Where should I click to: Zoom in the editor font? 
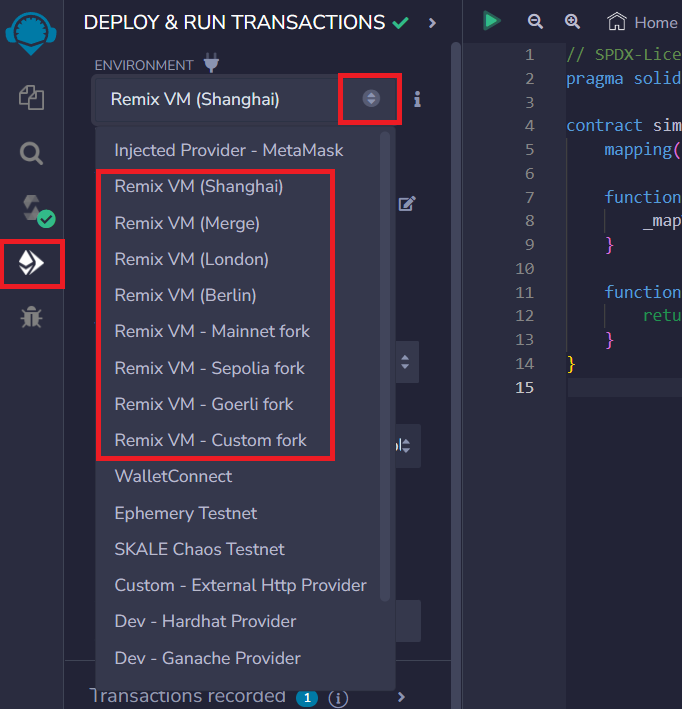coord(572,21)
